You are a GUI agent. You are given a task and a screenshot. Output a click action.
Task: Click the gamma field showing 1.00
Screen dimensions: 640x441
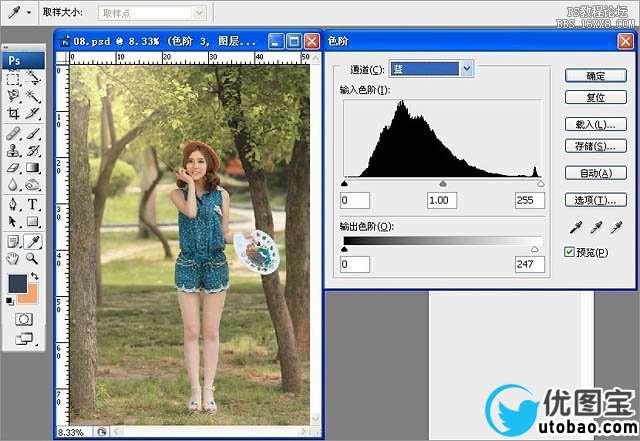point(442,200)
